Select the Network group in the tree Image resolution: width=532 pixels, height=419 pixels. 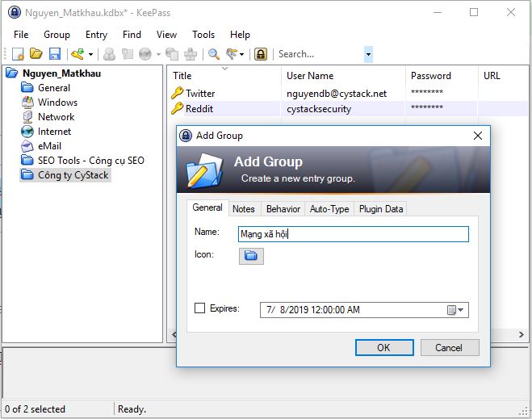point(56,117)
